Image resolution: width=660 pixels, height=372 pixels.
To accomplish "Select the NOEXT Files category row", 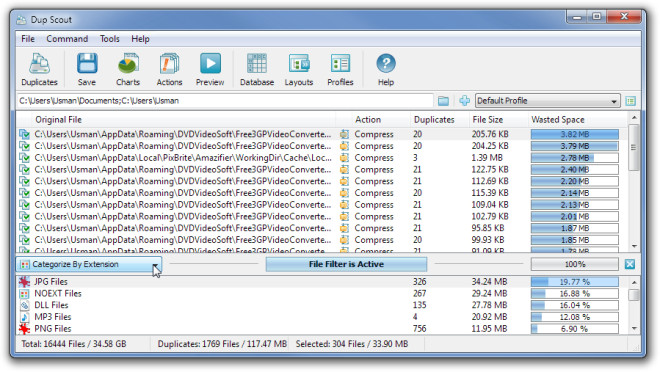I will point(322,293).
